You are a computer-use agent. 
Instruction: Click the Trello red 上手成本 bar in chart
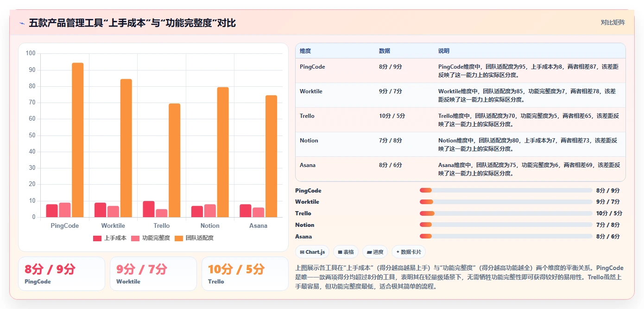tap(149, 209)
